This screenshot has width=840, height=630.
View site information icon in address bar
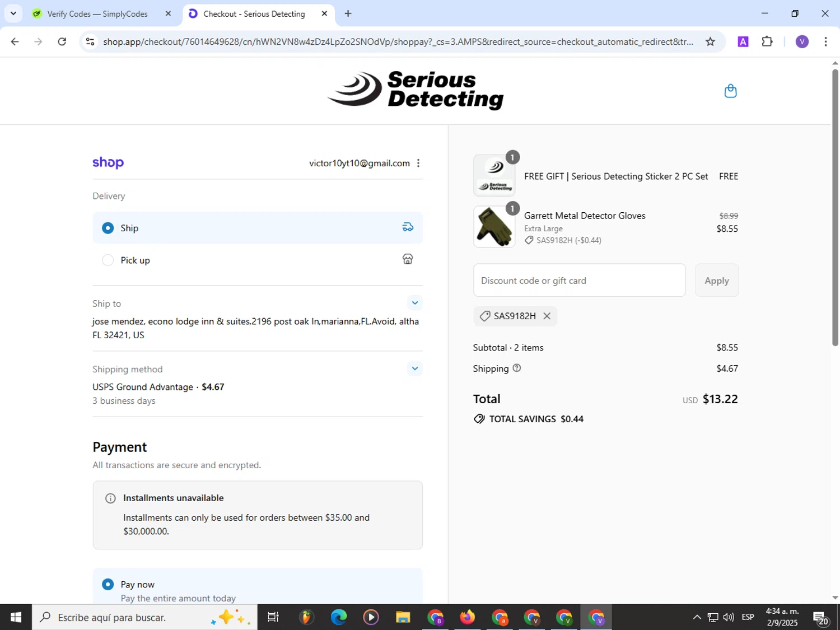click(90, 41)
